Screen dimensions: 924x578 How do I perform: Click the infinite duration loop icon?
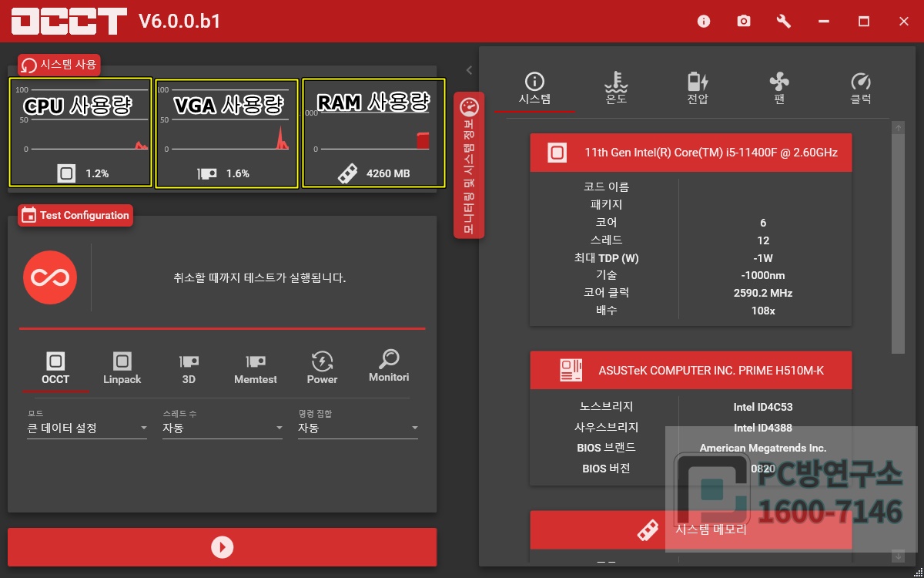click(x=50, y=277)
